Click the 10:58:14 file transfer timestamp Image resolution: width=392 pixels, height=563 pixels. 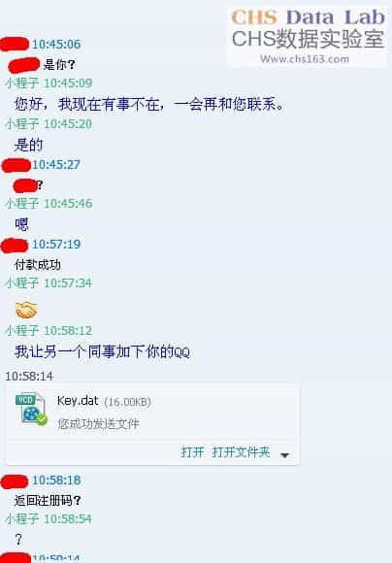pos(29,376)
